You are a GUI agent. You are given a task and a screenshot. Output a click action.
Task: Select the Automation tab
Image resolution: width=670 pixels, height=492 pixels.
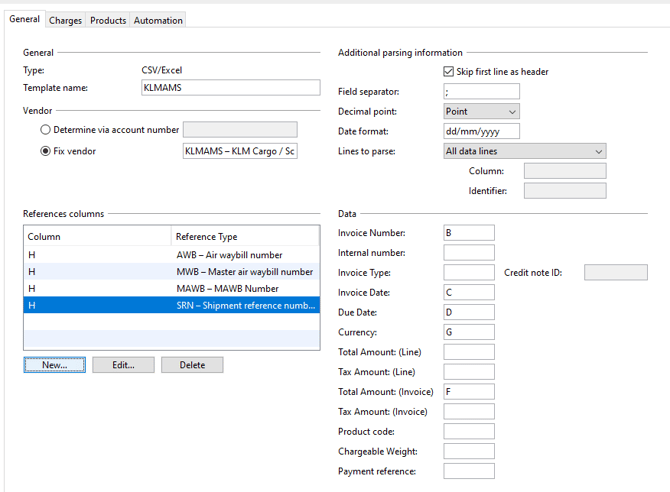pyautogui.click(x=158, y=20)
